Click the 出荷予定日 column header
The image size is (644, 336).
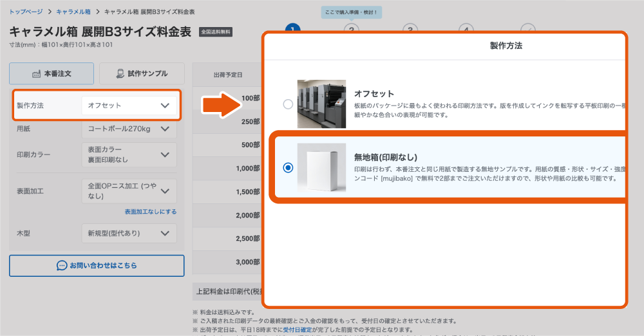tap(228, 75)
